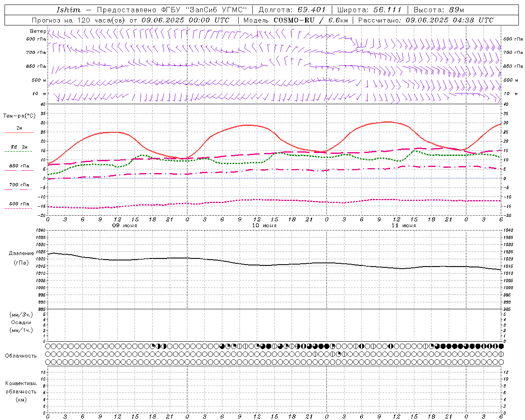
Task: Click the "Тем-ра(°C)" temperature axis label
Action: (19, 116)
